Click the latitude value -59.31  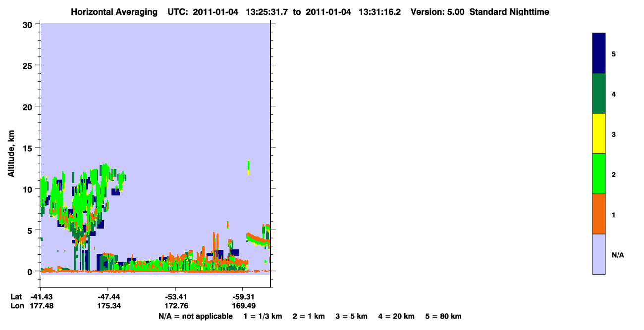[x=243, y=297]
